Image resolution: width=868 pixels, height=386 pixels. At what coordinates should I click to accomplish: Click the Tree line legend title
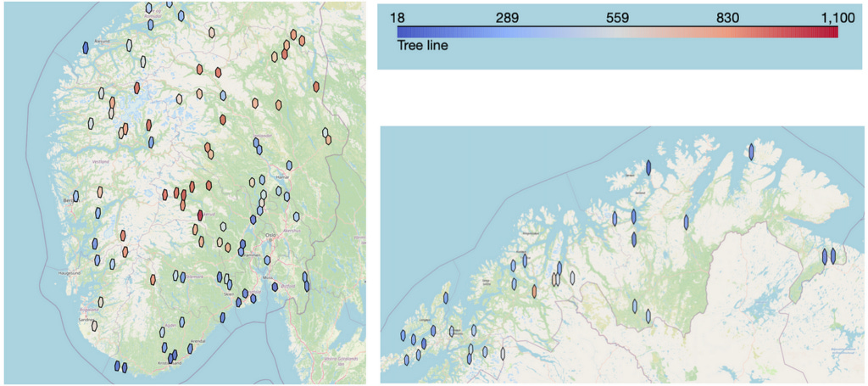pos(423,46)
